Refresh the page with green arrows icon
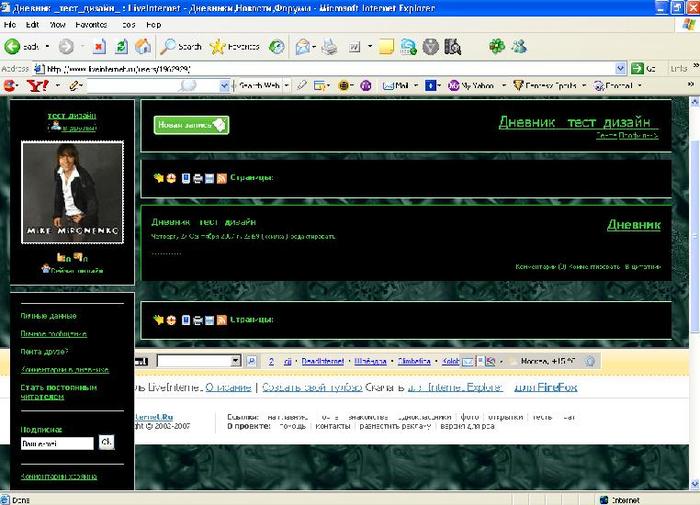The height and width of the screenshot is (505, 700). click(x=121, y=46)
